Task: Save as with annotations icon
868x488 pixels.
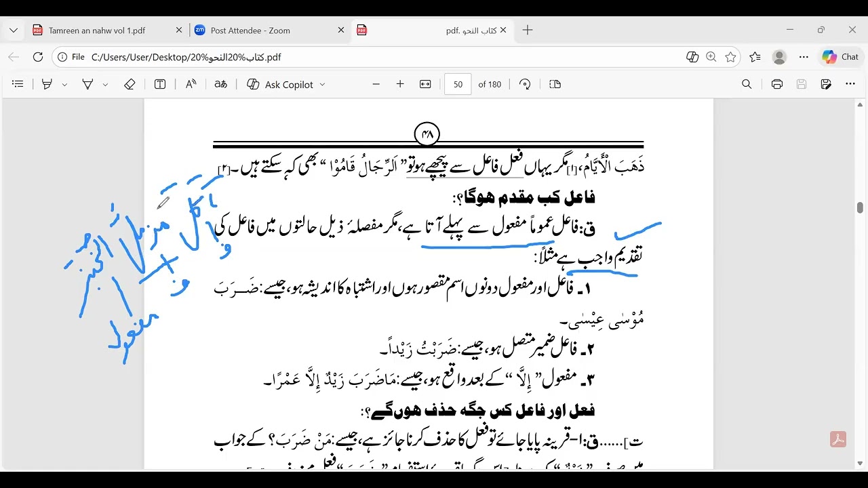Action: click(826, 84)
